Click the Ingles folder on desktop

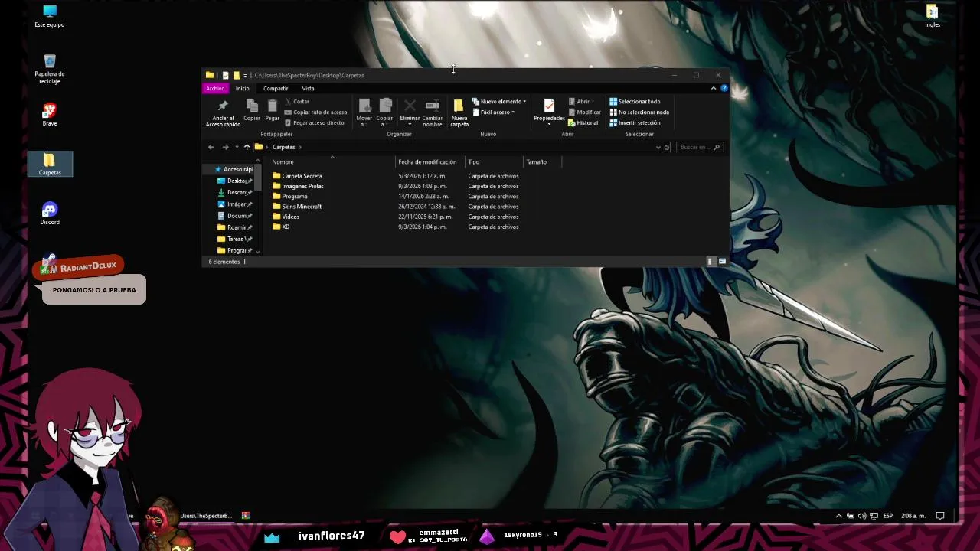point(932,16)
